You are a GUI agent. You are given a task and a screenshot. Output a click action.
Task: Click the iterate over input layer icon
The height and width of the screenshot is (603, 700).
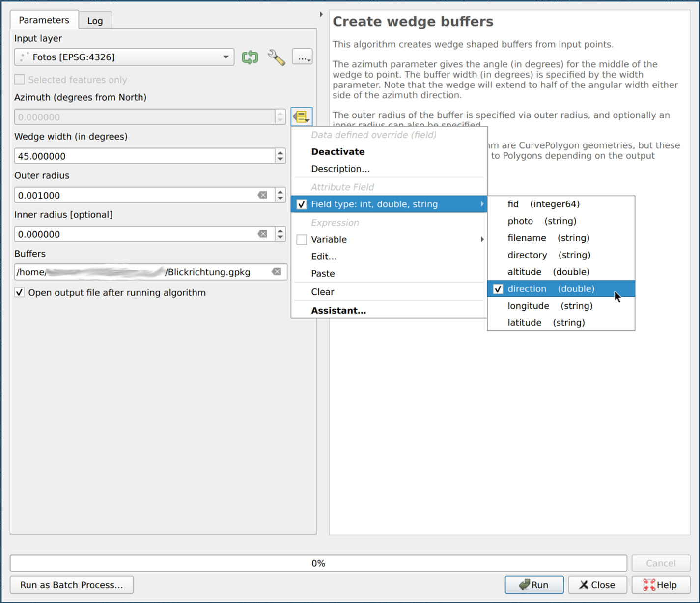[250, 57]
